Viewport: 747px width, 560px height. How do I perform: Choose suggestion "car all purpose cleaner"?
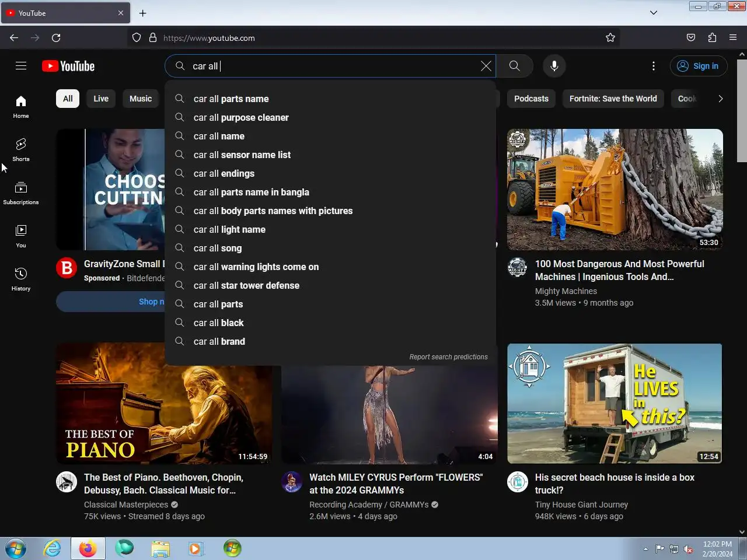click(330, 117)
